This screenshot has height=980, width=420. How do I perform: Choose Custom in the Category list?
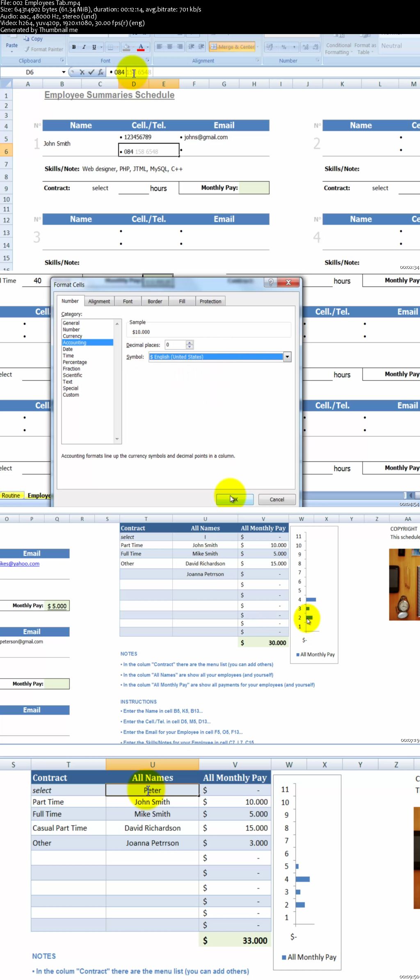pos(71,395)
